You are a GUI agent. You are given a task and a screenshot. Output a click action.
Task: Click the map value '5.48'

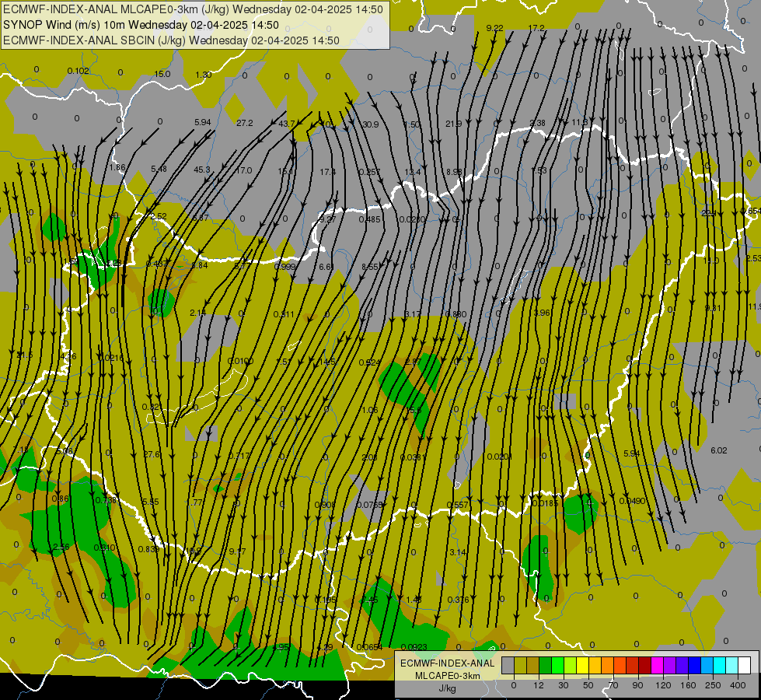[159, 169]
